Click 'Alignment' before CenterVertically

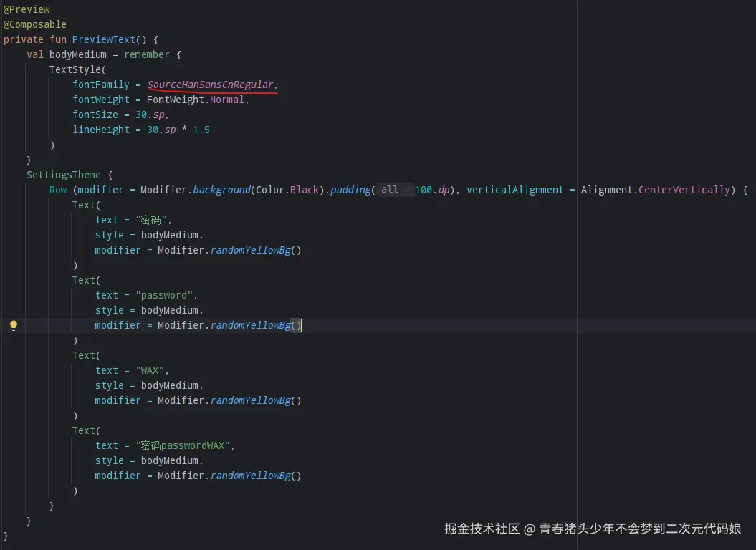tap(606, 190)
